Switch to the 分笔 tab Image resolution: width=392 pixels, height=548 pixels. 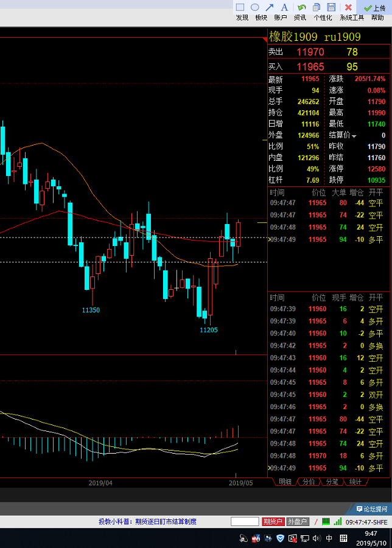click(x=332, y=482)
